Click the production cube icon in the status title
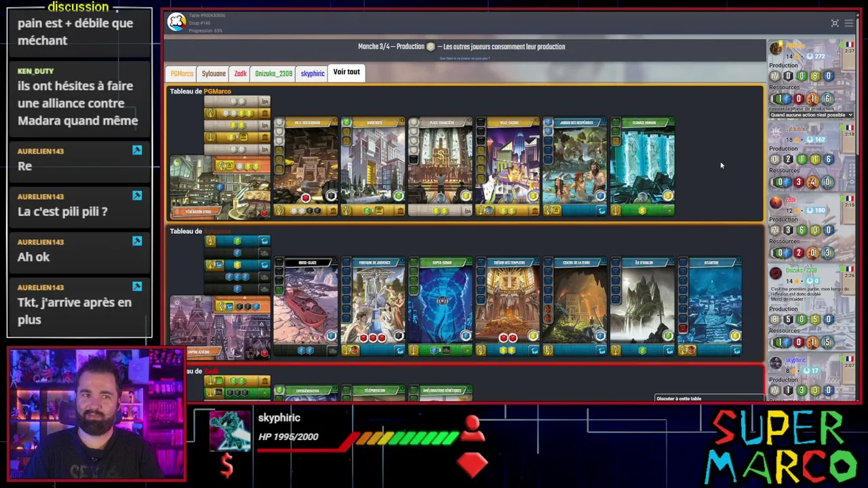Screen dimensions: 868x488 [431, 47]
